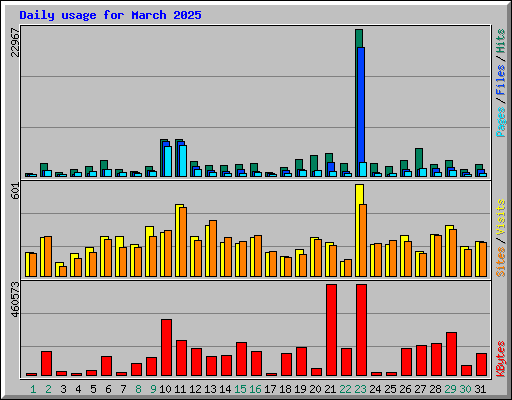Click the 'Daily usage for March 2025' title
Image resolution: width=512 pixels, height=400 pixels.
click(110, 16)
